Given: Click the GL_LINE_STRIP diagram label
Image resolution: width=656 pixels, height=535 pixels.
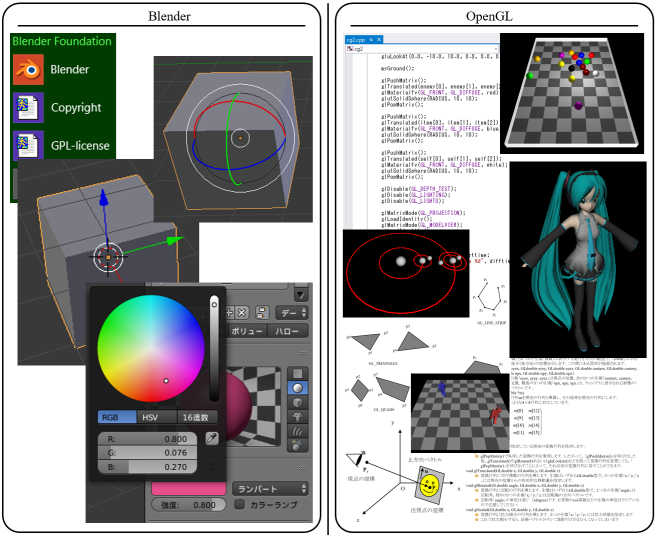Looking at the screenshot, I should 491,323.
